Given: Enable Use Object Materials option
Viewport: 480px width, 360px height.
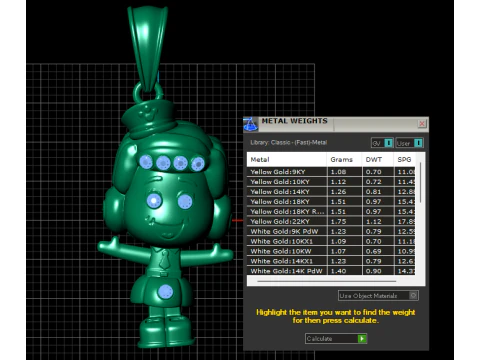Looking at the screenshot, I should click(378, 296).
